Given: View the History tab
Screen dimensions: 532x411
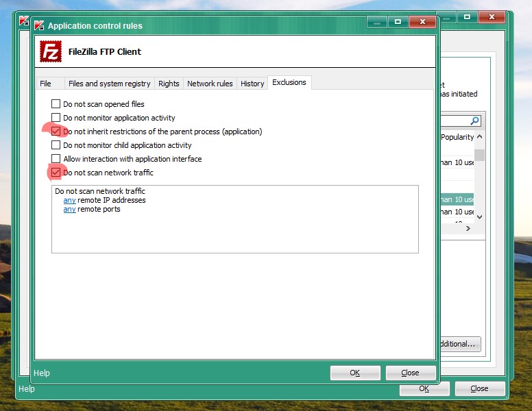Looking at the screenshot, I should [x=252, y=84].
